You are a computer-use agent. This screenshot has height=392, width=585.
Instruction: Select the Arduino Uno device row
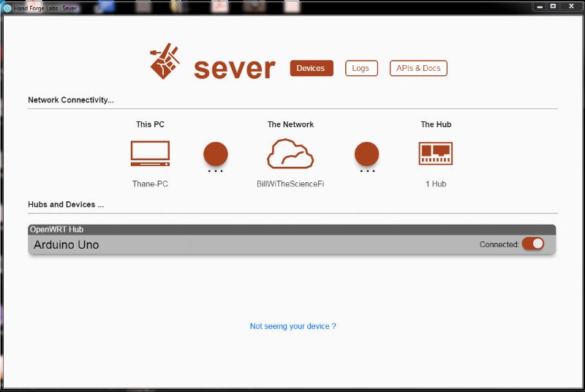tap(292, 245)
